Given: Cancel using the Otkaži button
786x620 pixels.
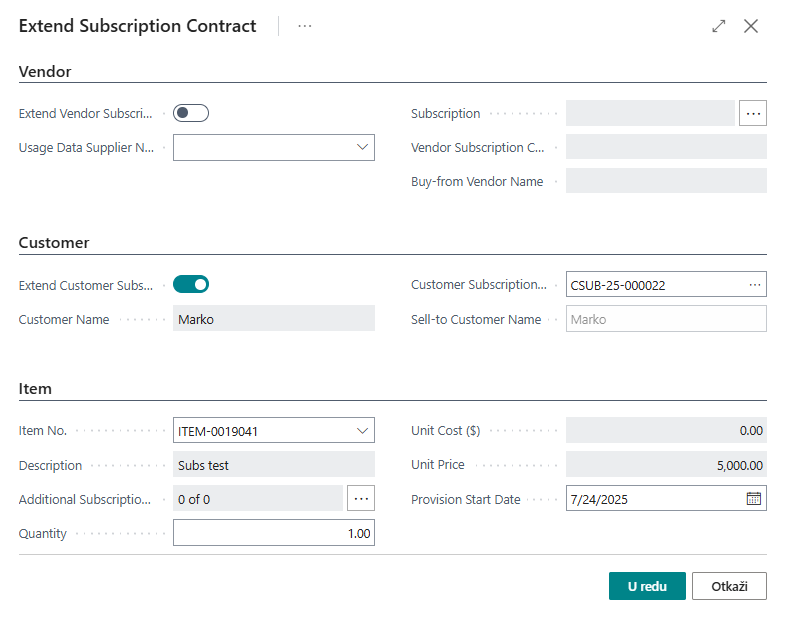Looking at the screenshot, I should [729, 586].
